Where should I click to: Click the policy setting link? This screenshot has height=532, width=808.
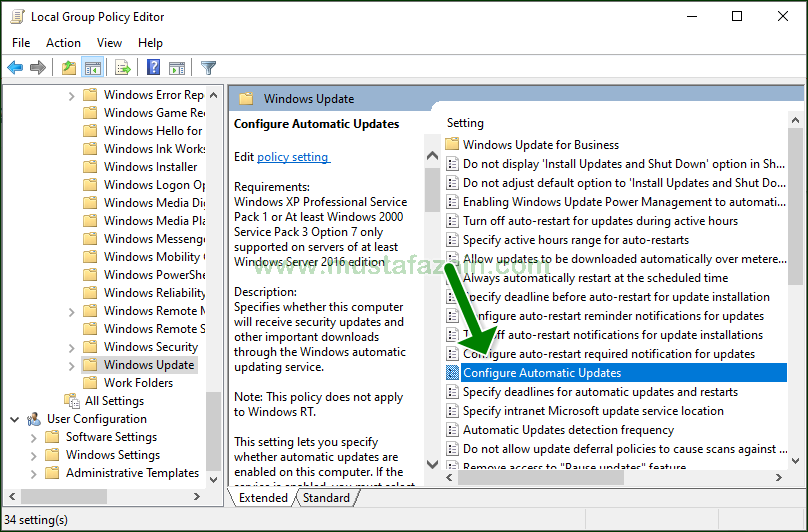point(293,157)
